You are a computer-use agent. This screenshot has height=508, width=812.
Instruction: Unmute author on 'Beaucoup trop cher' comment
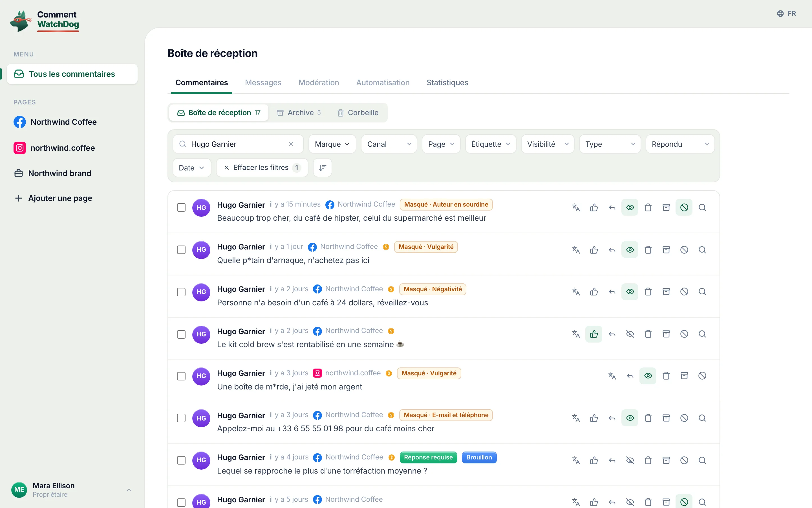(x=684, y=208)
